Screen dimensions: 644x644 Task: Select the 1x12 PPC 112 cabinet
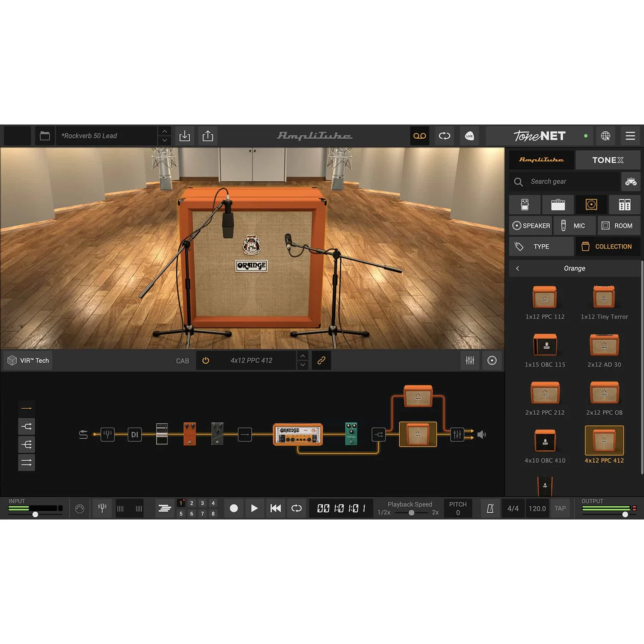pyautogui.click(x=545, y=302)
